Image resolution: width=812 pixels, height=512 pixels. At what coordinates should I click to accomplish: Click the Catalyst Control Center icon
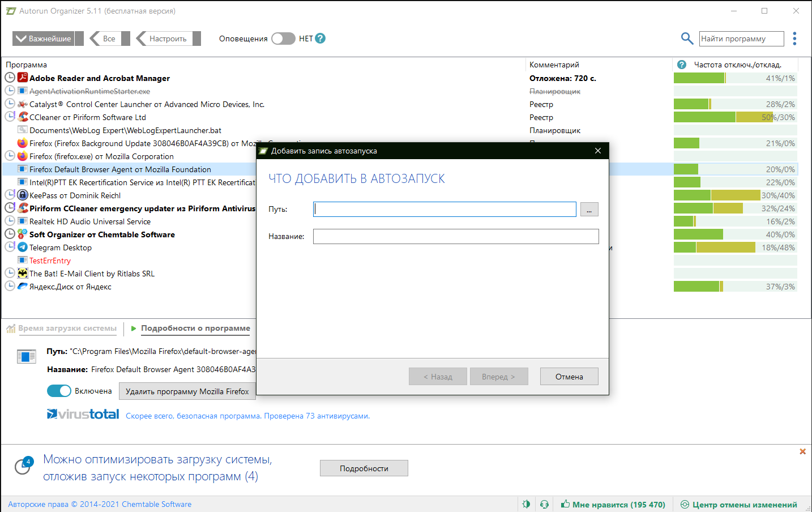coord(23,104)
